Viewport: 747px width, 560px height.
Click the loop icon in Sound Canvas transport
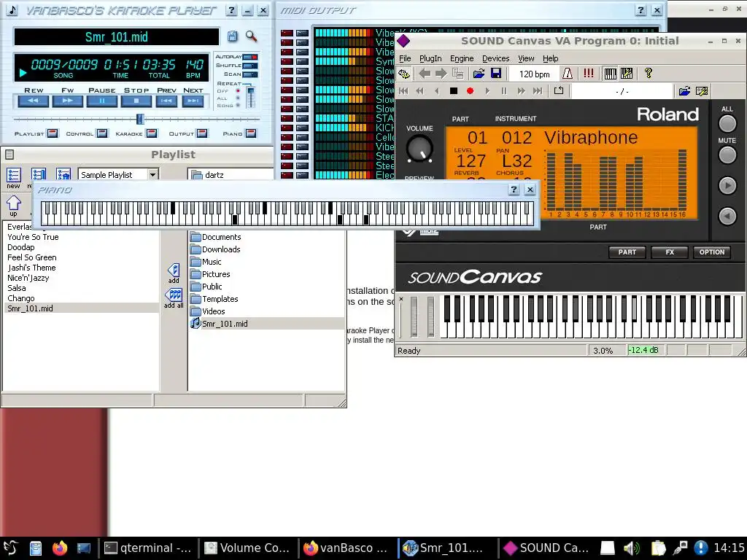point(559,90)
